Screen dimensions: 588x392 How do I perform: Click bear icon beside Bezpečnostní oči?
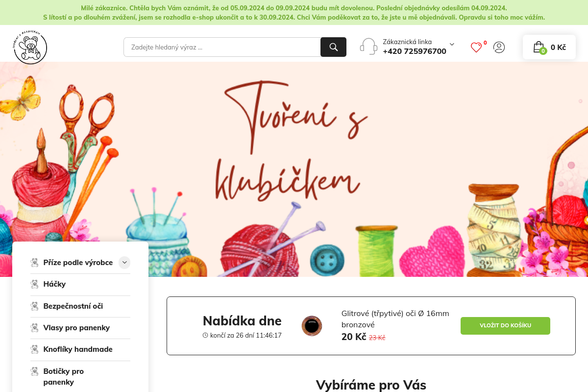tap(34, 306)
